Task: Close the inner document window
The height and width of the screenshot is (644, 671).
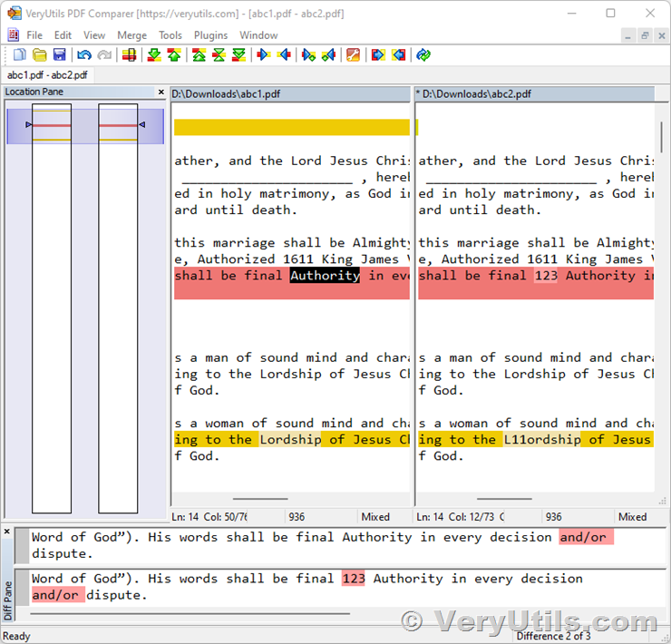Action: click(662, 35)
